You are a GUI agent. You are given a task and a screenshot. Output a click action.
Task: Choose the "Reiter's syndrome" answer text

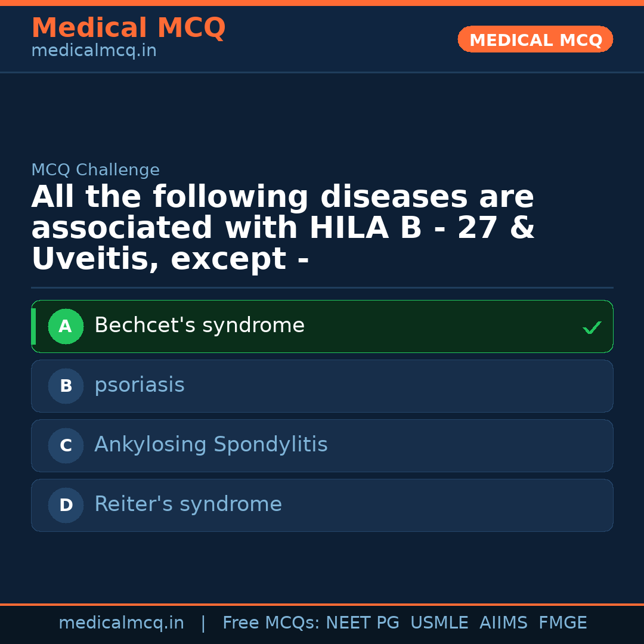(188, 504)
